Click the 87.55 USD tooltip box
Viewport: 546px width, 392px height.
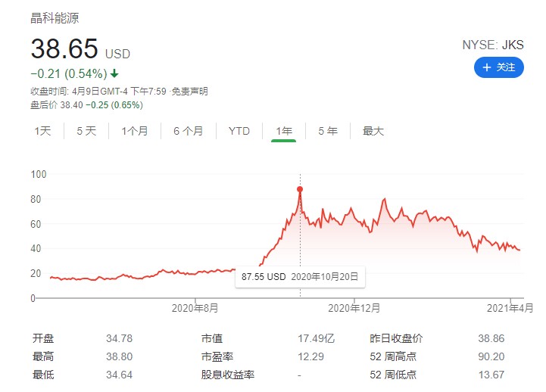pyautogui.click(x=300, y=277)
